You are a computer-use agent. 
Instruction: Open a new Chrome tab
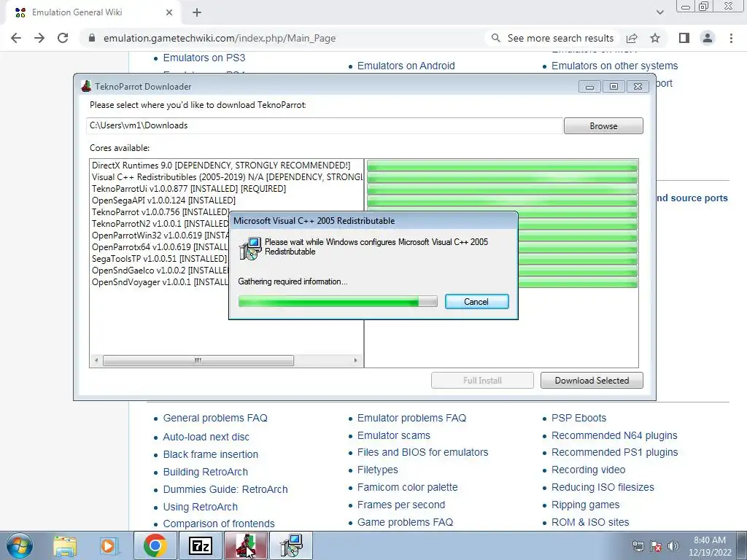pyautogui.click(x=197, y=13)
